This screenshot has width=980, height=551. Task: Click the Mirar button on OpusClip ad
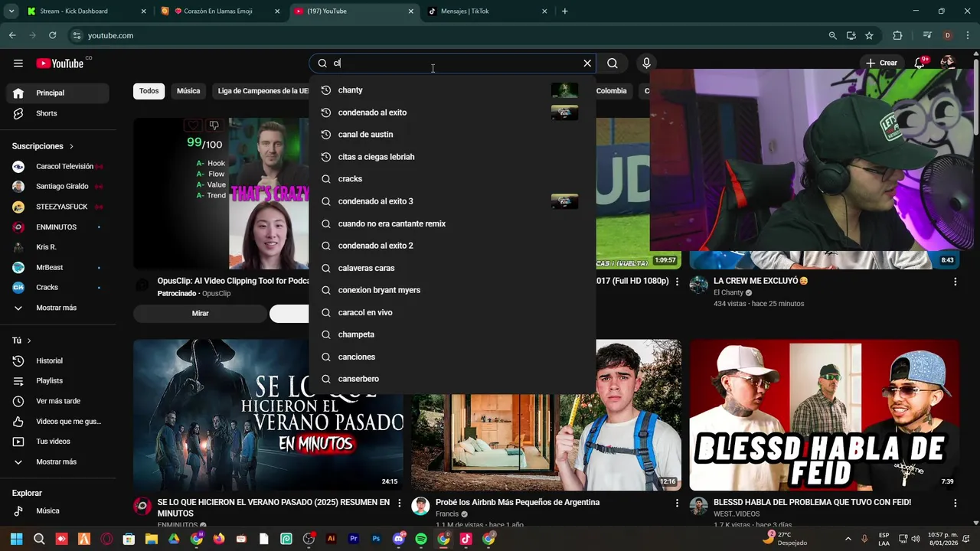tap(200, 313)
